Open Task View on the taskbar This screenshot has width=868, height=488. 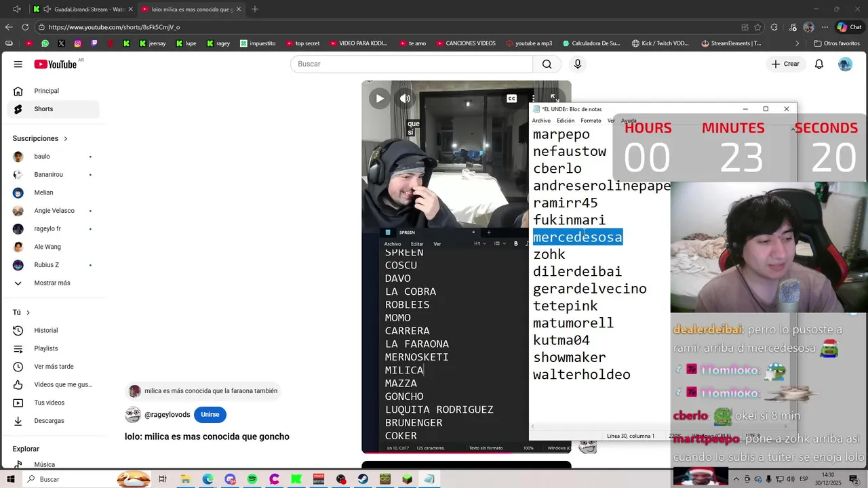(x=163, y=479)
